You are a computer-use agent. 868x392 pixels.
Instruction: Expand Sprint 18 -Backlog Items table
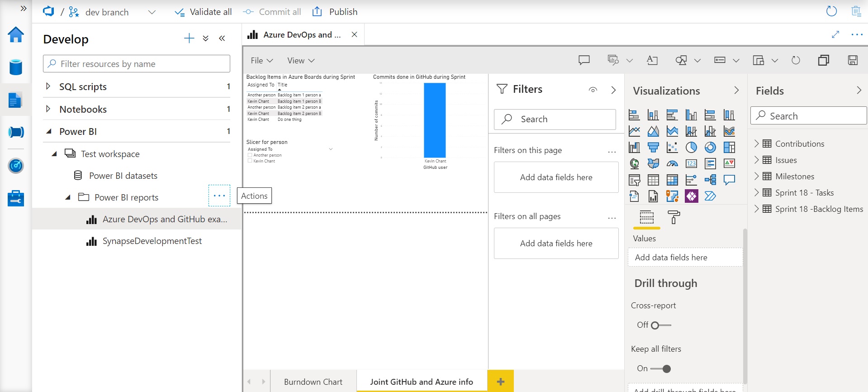756,209
